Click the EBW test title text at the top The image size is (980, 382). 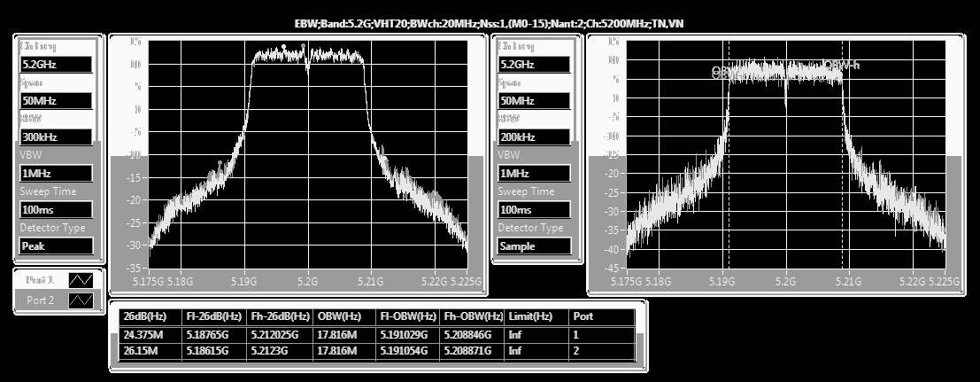pyautogui.click(x=490, y=24)
